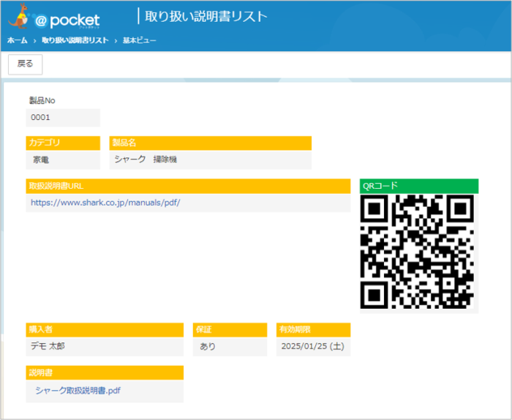Select 基本ビュー breadcrumb item

coord(140,40)
